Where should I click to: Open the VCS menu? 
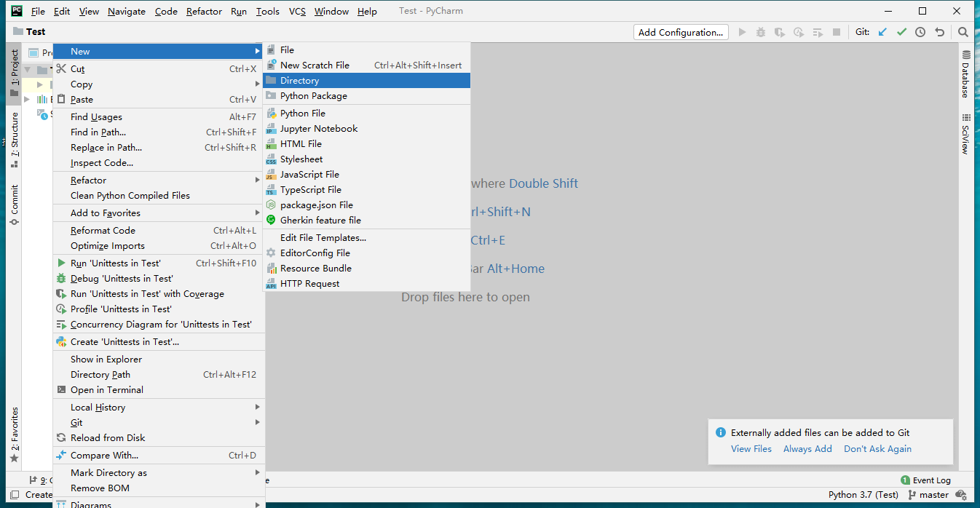pyautogui.click(x=297, y=12)
